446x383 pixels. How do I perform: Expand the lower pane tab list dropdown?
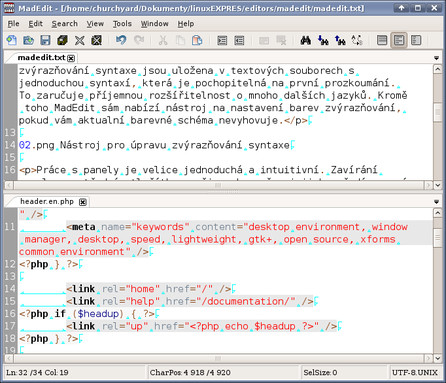coord(436,202)
